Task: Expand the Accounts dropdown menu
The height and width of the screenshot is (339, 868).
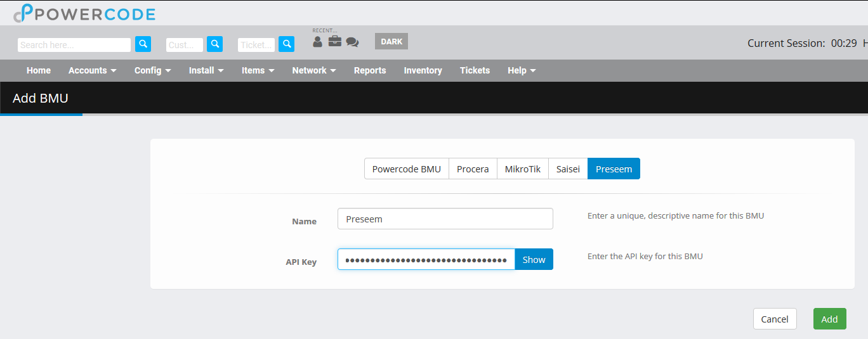Action: 93,70
